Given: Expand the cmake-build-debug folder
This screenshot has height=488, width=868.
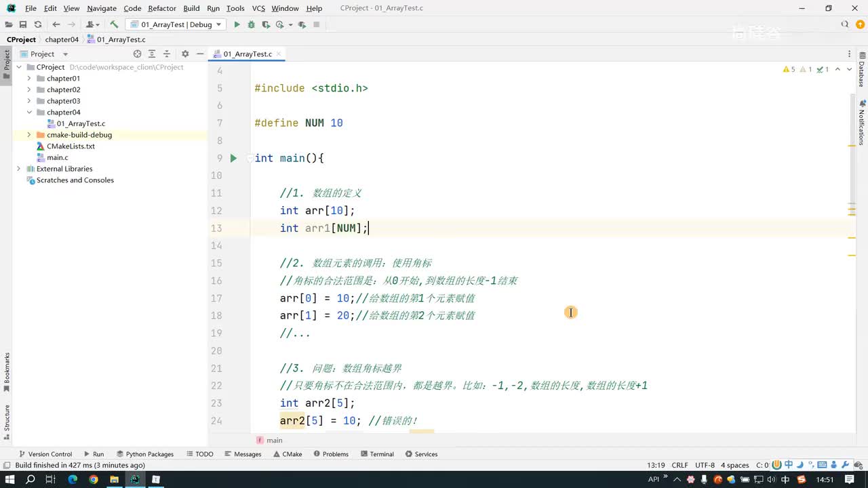Looking at the screenshot, I should click(x=29, y=135).
